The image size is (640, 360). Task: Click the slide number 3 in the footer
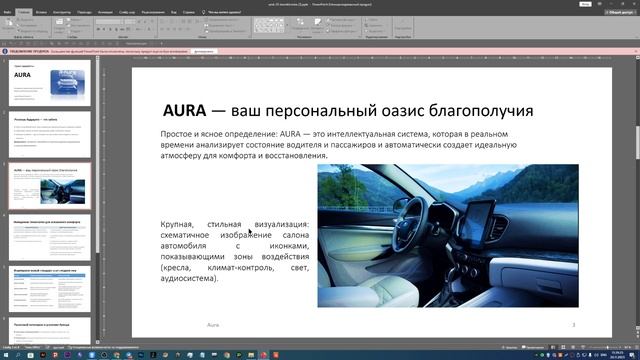[573, 325]
